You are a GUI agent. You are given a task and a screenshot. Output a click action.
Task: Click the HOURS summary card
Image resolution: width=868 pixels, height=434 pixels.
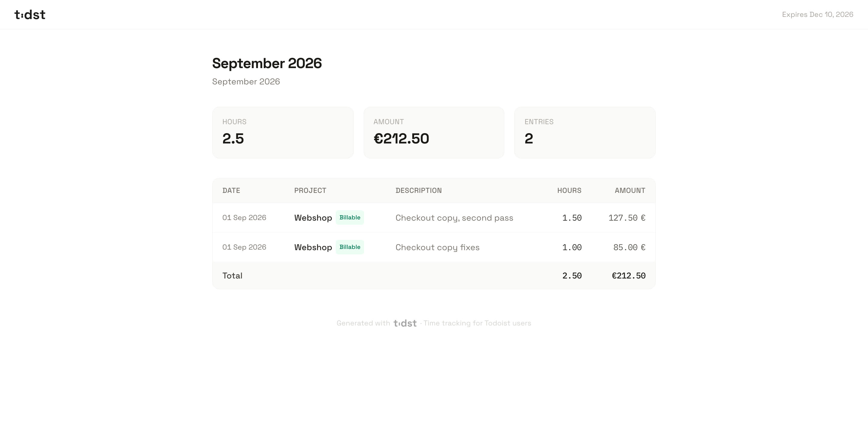283,132
